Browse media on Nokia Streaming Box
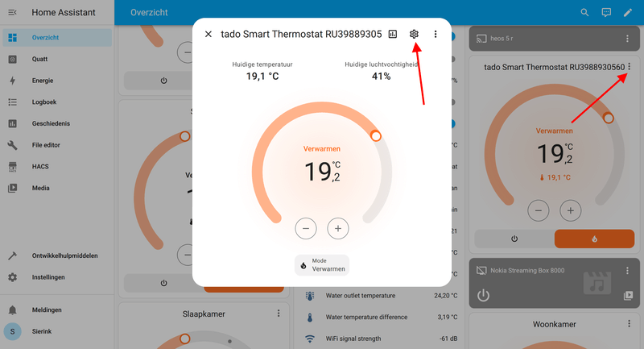Screen dimensions: 644x349 pyautogui.click(x=629, y=295)
